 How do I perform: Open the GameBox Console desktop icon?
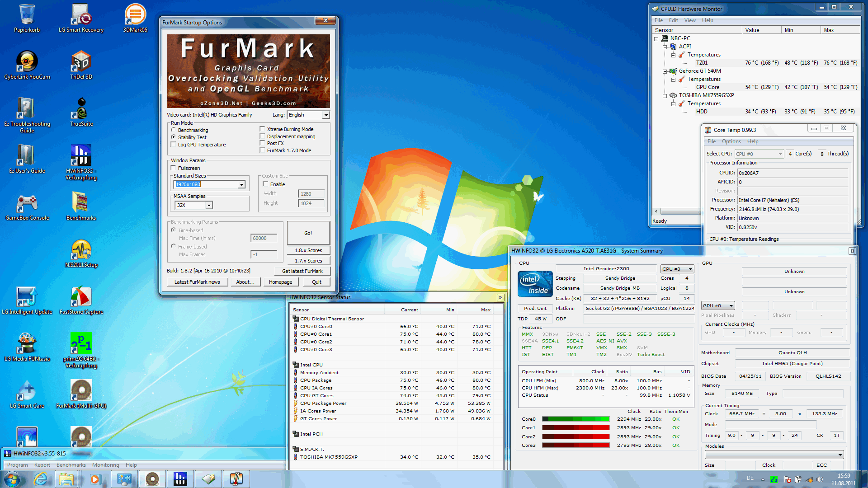tap(27, 206)
